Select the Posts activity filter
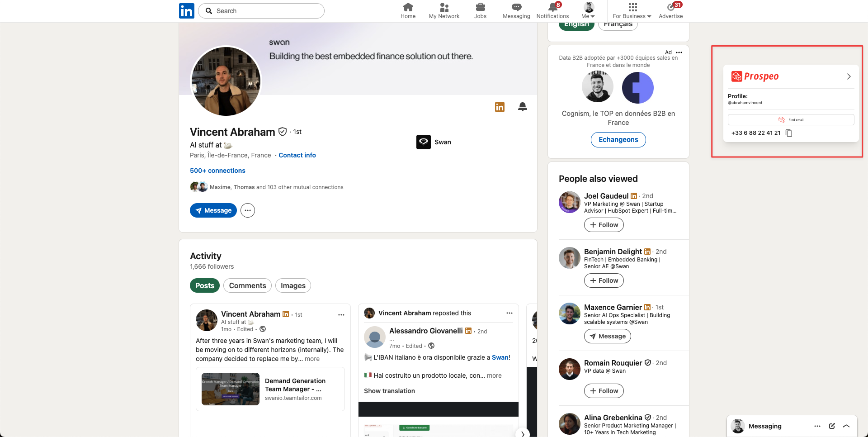Viewport: 868px width, 437px height. pos(205,285)
